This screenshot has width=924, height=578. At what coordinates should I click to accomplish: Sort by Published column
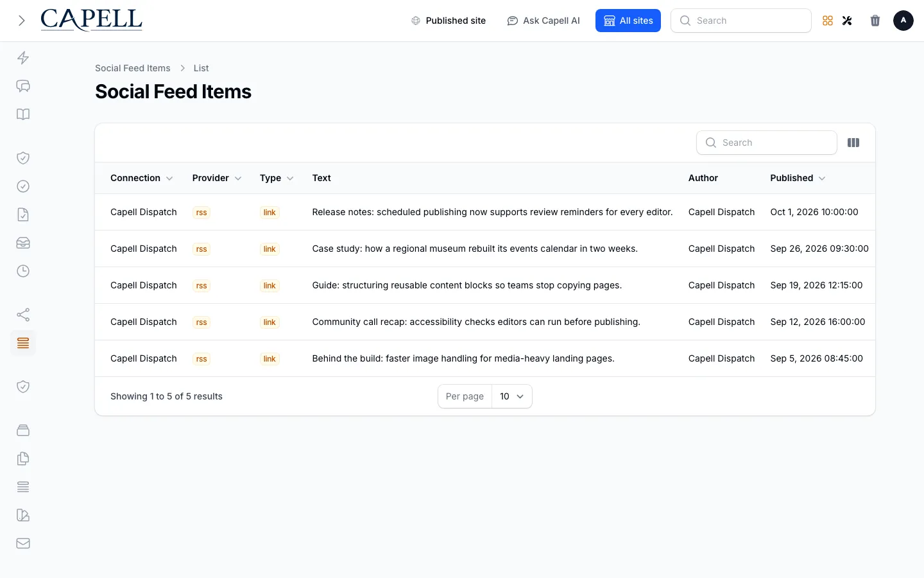click(x=798, y=178)
